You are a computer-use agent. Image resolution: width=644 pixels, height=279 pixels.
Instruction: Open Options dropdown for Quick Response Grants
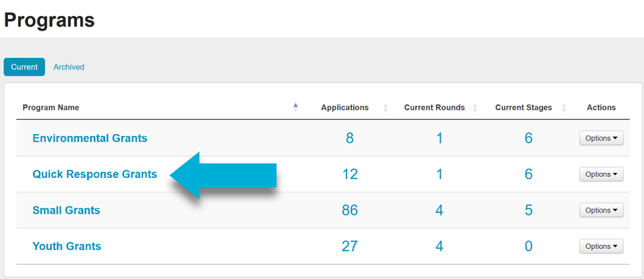[x=601, y=174]
